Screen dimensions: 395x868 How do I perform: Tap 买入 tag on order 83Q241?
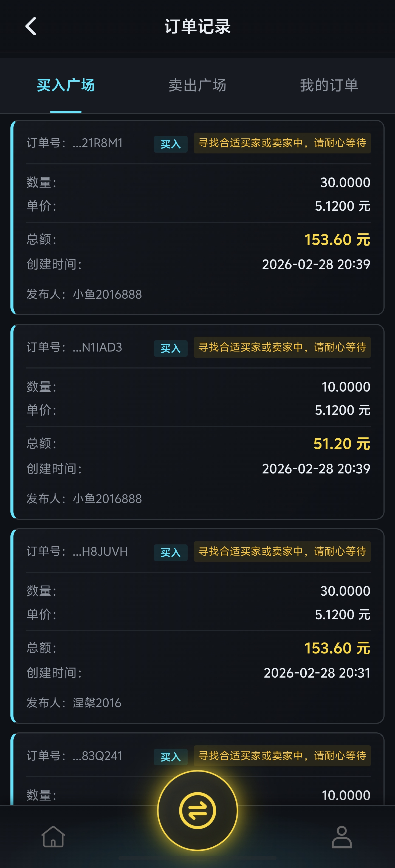click(170, 757)
